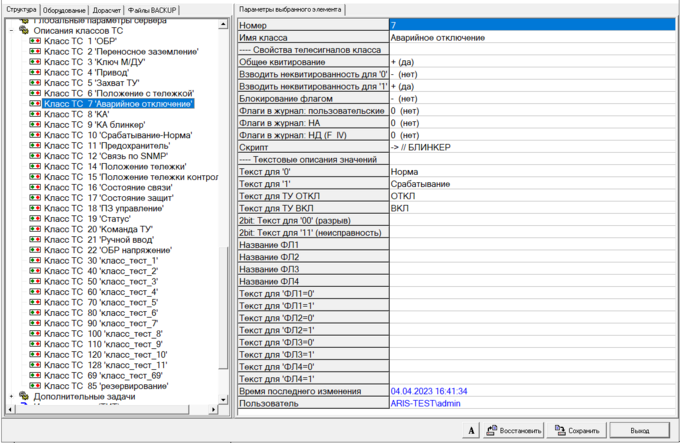Screen dimensions: 680x443
Task: Click the icon next to Класс ТС 8 'КА'
Action: (x=33, y=114)
